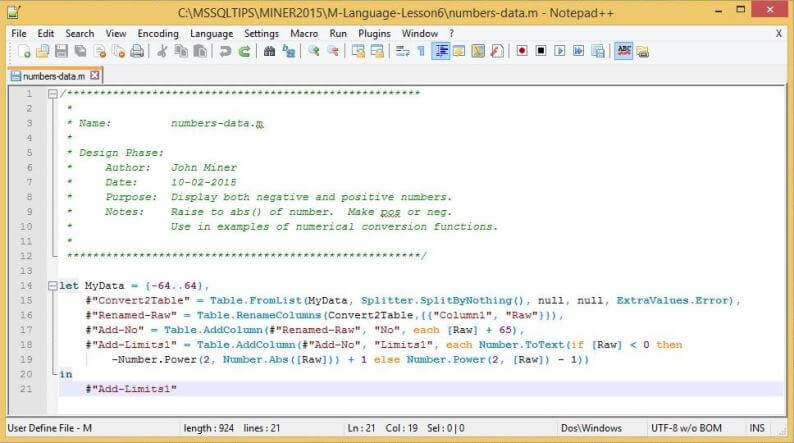
Task: Open the Function List panel icon
Action: coord(497,51)
